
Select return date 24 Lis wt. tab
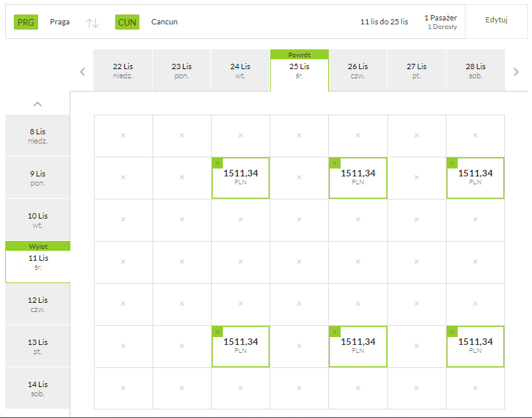click(x=240, y=70)
